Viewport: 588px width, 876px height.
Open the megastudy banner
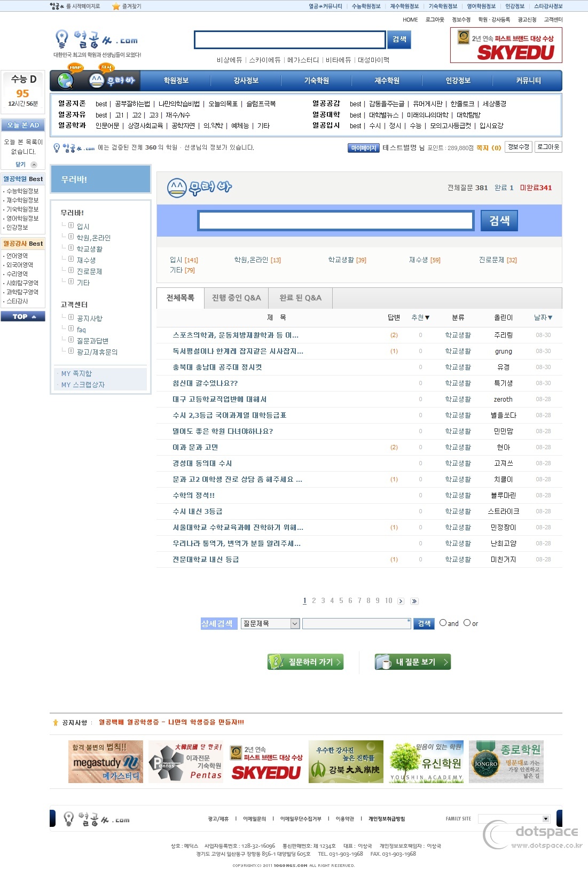pyautogui.click(x=106, y=762)
